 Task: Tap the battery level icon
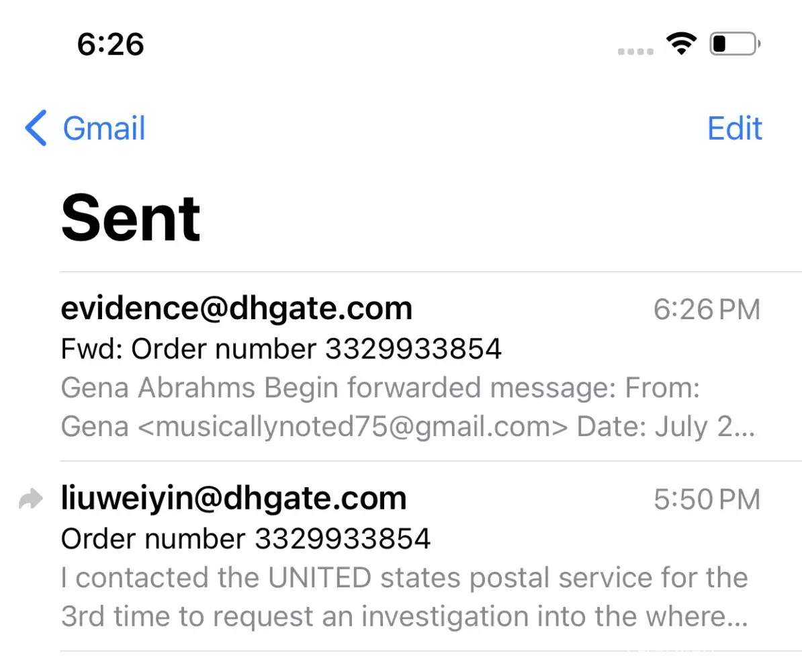click(x=734, y=45)
